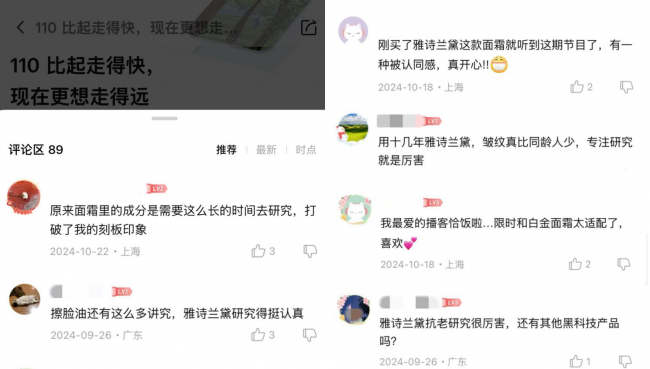Open the snowman landscape avatar
Viewport: 650px width, 369px height.
[353, 129]
